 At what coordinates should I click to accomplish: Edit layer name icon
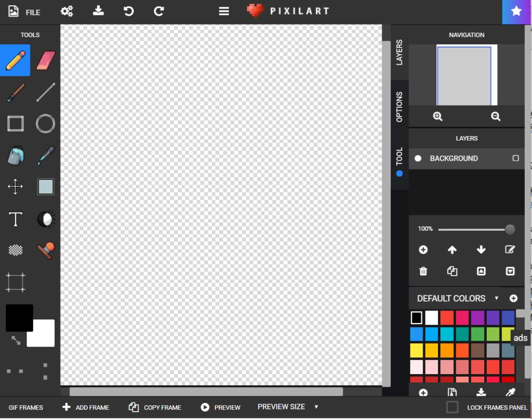click(x=510, y=249)
